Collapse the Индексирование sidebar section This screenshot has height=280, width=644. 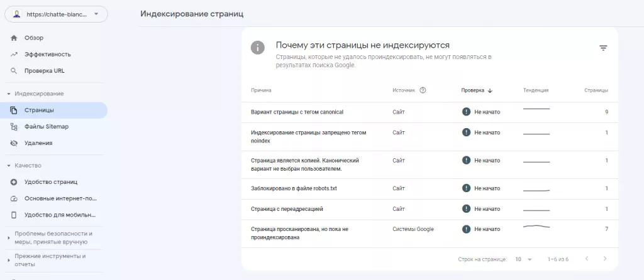pyautogui.click(x=9, y=94)
